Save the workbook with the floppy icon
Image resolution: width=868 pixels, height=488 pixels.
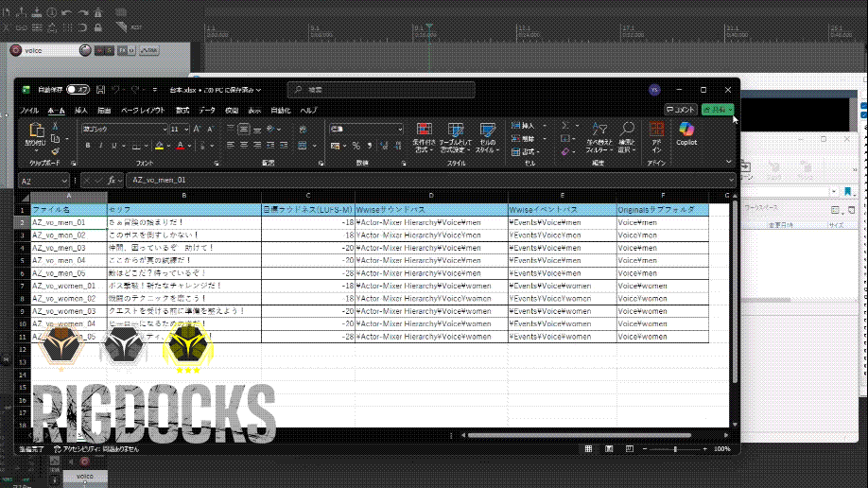[x=101, y=90]
